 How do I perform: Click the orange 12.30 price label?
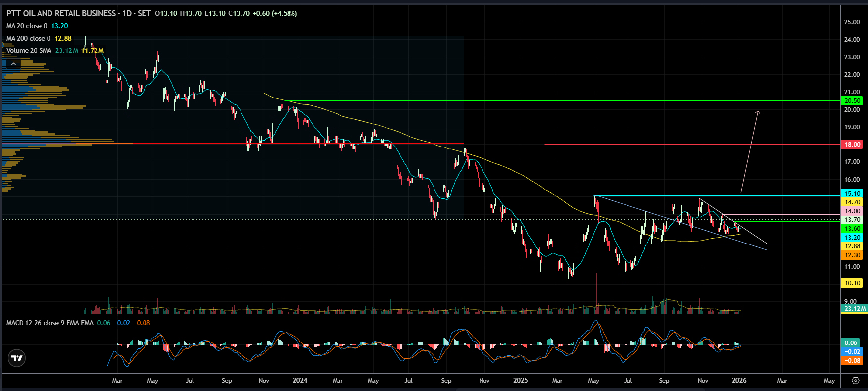click(852, 255)
